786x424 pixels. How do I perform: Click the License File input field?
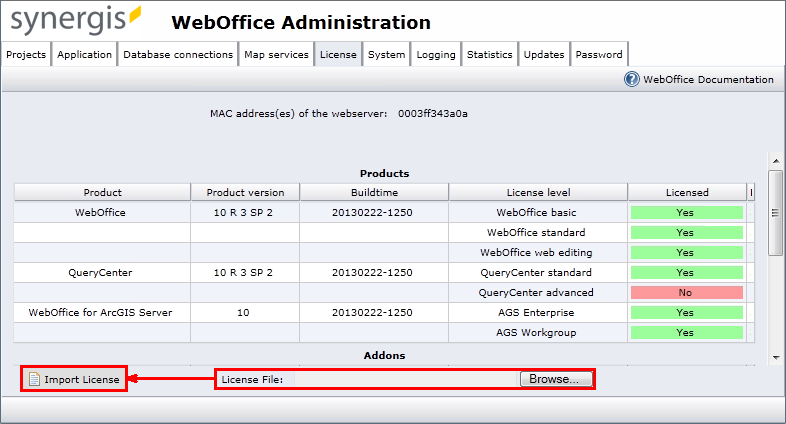(406, 379)
